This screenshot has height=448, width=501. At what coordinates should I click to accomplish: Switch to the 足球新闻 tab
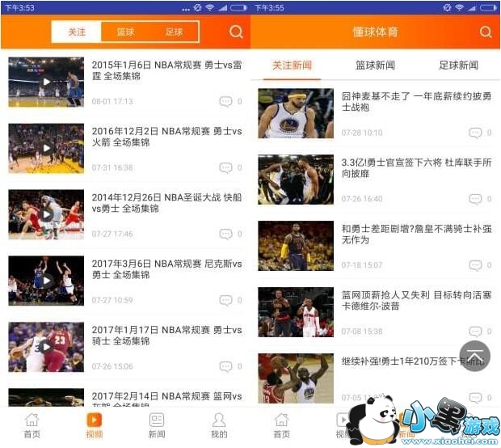458,66
